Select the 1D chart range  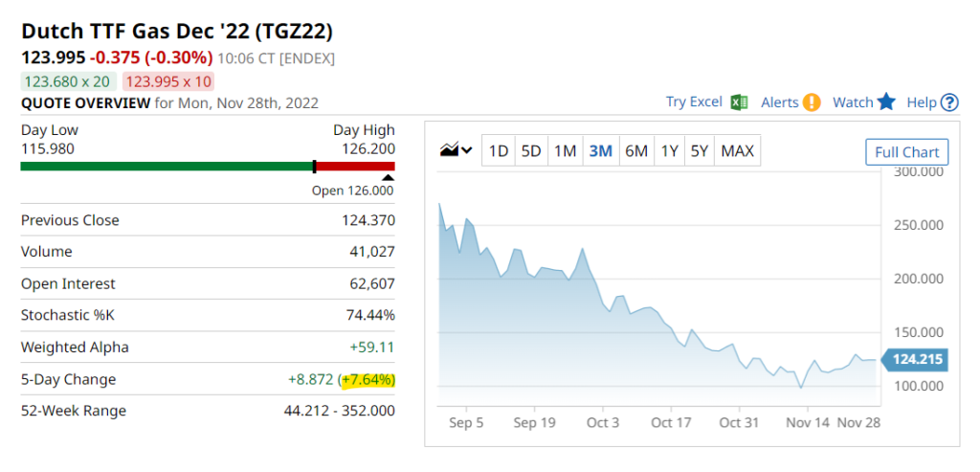[498, 150]
